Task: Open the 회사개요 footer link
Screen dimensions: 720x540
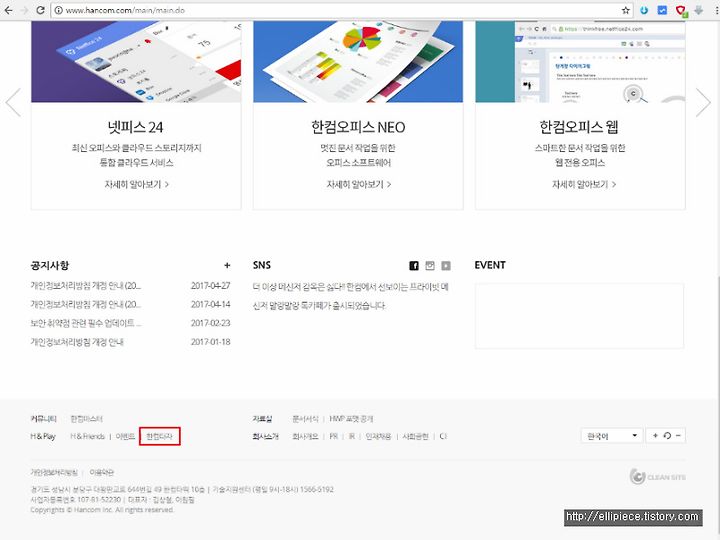Action: coord(305,436)
